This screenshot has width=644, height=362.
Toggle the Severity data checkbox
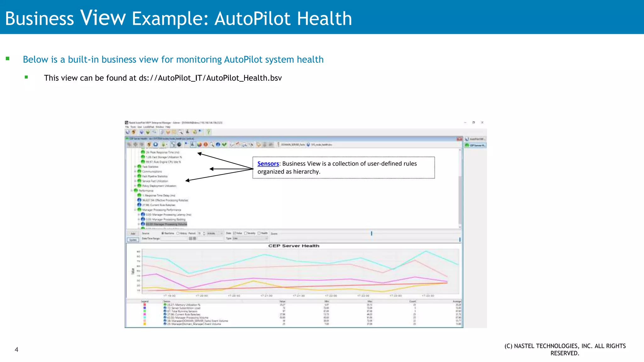pos(246,233)
